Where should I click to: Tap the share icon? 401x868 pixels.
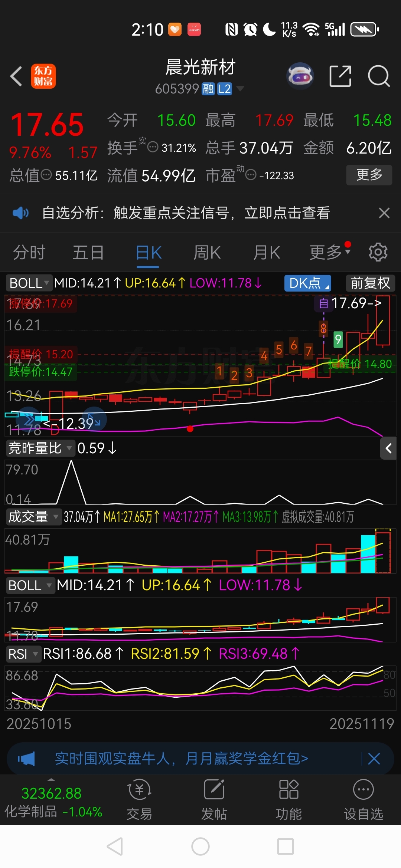point(340,76)
